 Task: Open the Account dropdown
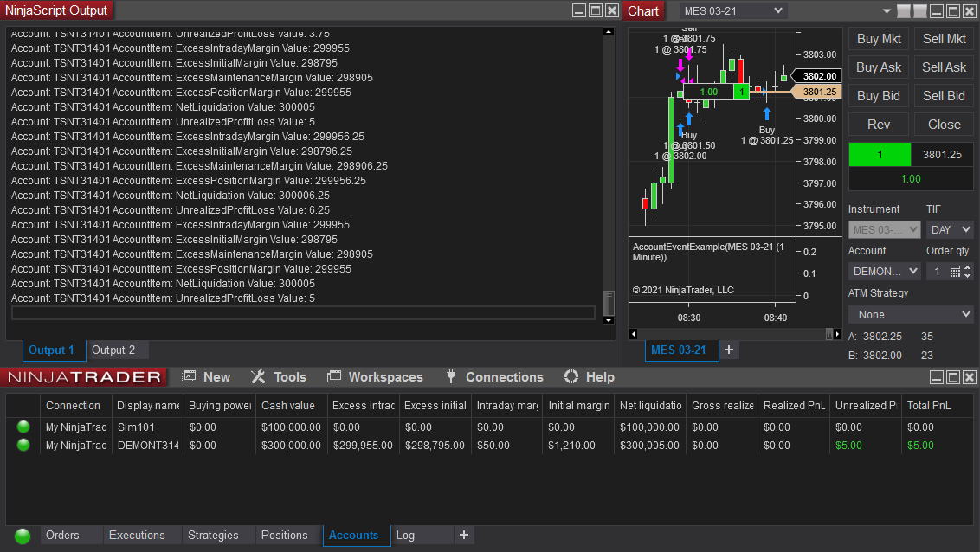coord(884,271)
